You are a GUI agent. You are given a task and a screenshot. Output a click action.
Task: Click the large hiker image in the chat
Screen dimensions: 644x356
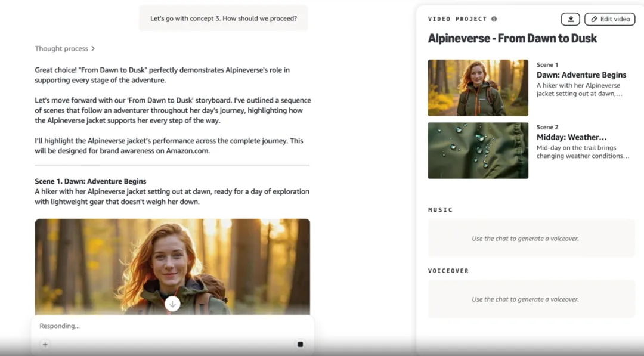pyautogui.click(x=172, y=267)
